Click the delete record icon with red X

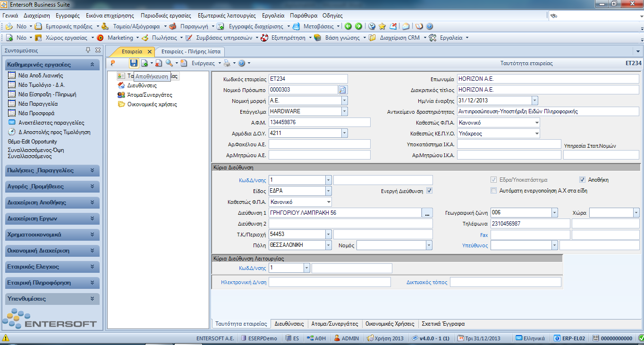click(x=158, y=63)
